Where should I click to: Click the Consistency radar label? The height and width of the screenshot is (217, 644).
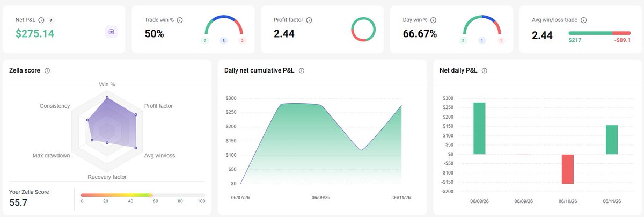55,106
